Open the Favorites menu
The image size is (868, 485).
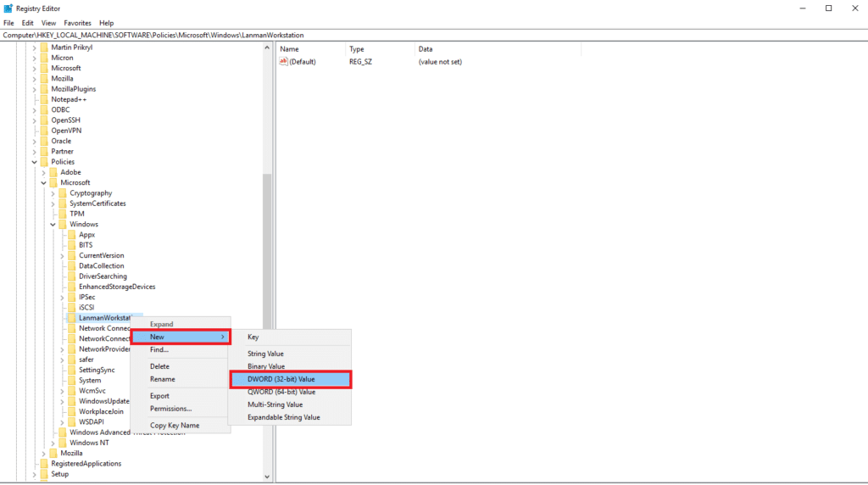click(77, 23)
